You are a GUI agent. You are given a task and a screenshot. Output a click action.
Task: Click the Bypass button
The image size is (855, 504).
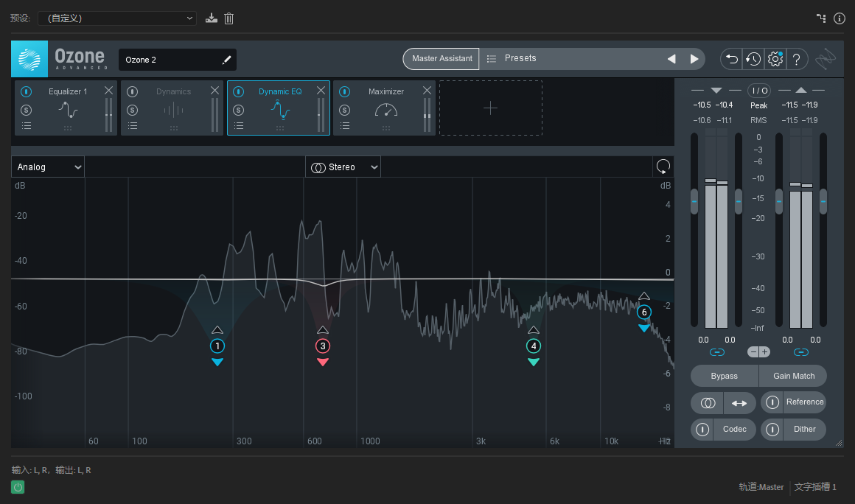click(724, 376)
